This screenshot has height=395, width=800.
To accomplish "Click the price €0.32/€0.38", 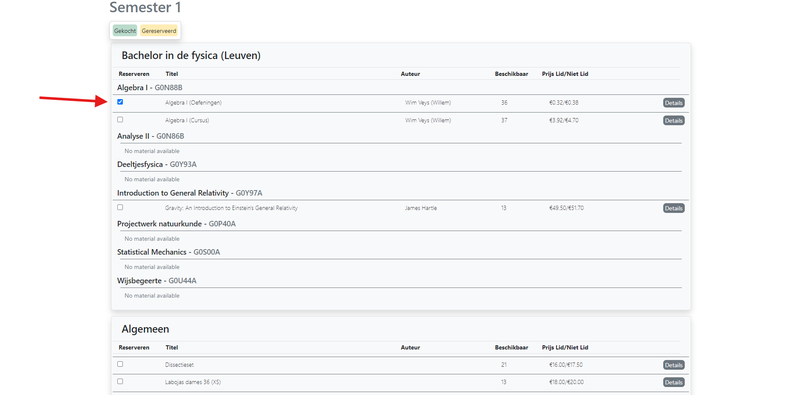I will click(564, 103).
